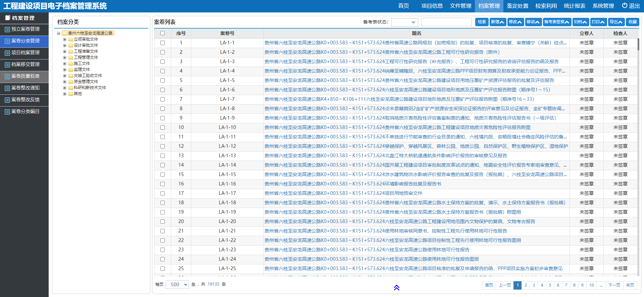Select the 监理文件 folder
Screen dimensions: 644x297
point(82,70)
